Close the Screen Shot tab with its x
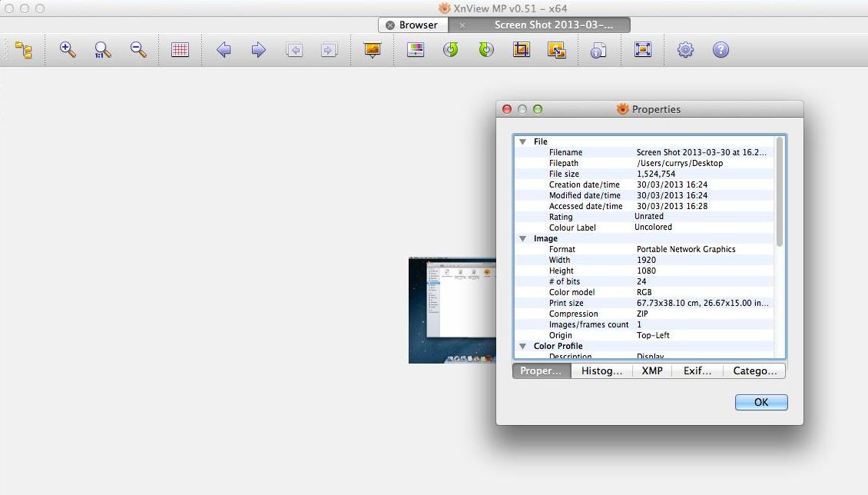The height and width of the screenshot is (495, 868). coord(462,25)
